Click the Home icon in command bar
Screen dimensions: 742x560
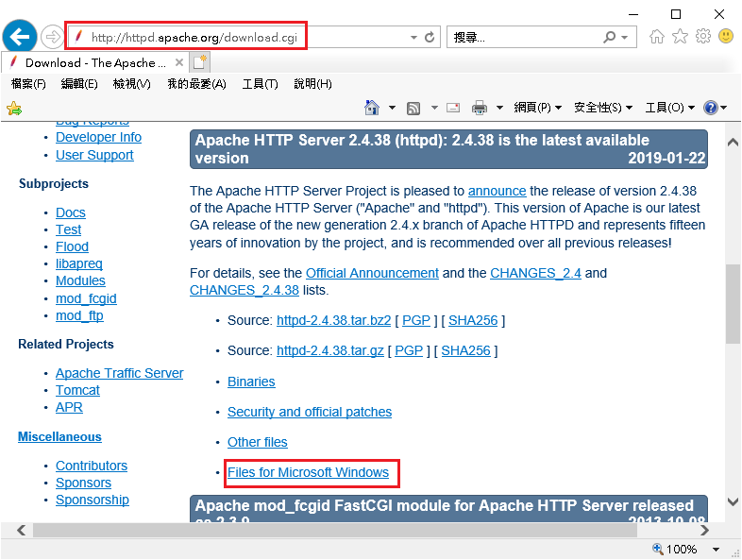tap(372, 108)
